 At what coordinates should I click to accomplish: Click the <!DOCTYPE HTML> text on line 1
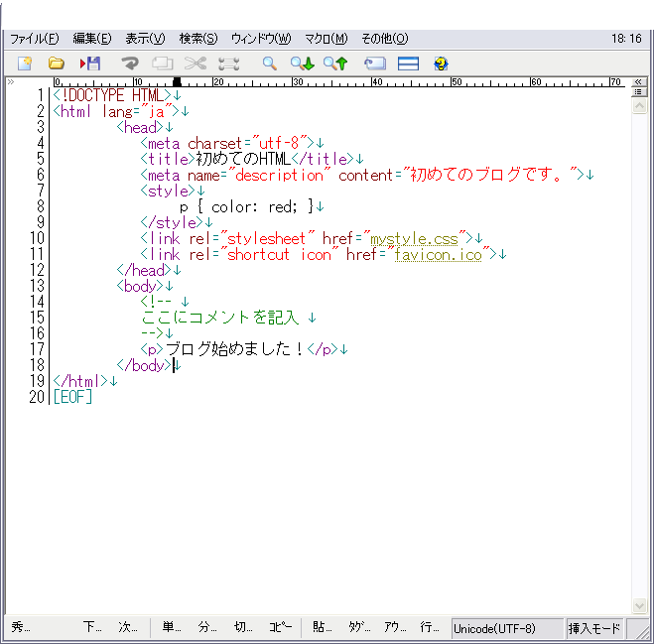point(112,95)
